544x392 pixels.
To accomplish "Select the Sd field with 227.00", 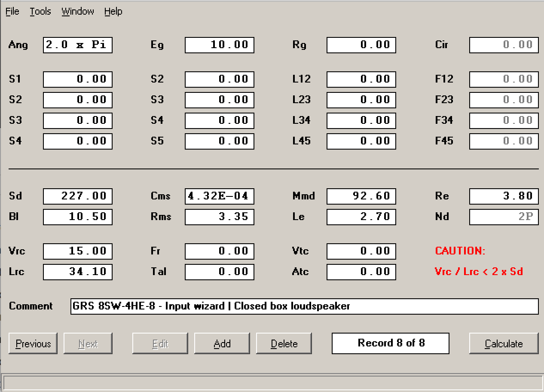I will point(78,196).
